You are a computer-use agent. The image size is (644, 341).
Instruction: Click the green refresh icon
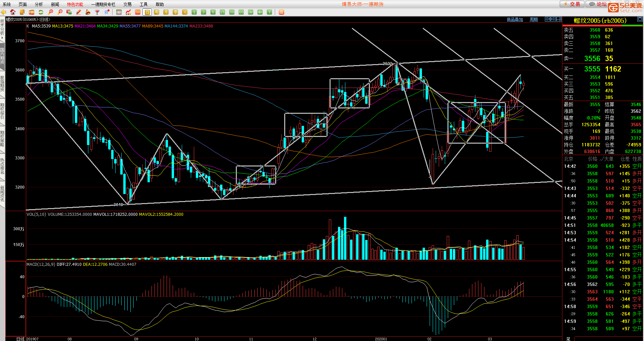(x=41, y=12)
